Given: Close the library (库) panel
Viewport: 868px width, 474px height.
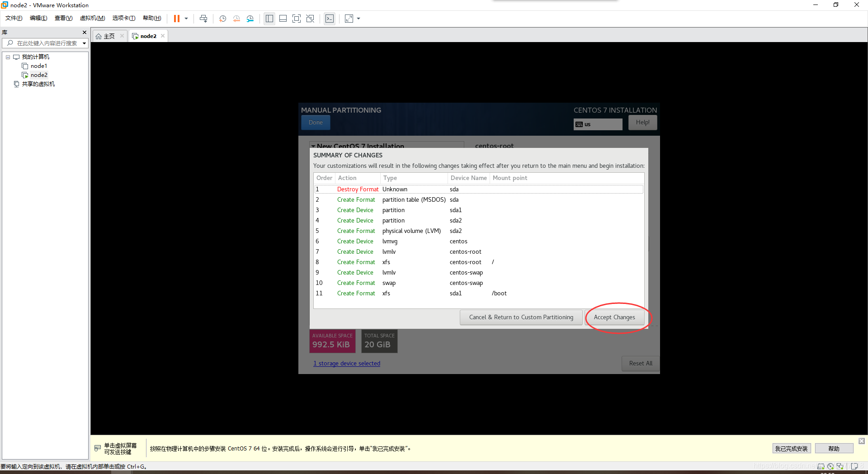Looking at the screenshot, I should [x=85, y=32].
